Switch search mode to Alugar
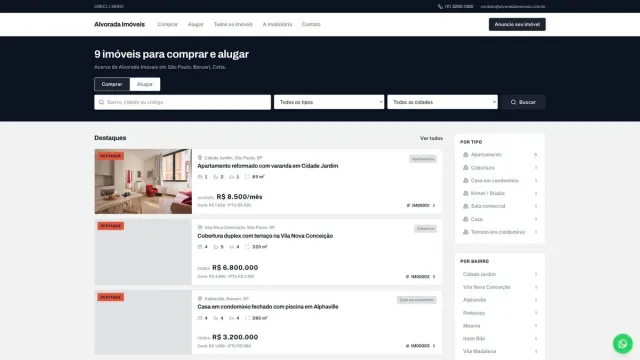640x360 pixels. (x=145, y=84)
